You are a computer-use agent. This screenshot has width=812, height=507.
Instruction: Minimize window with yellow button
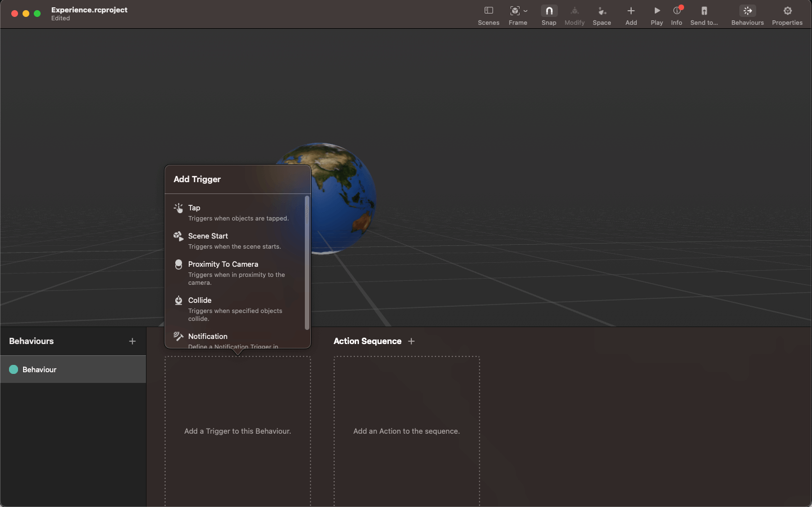[26, 14]
